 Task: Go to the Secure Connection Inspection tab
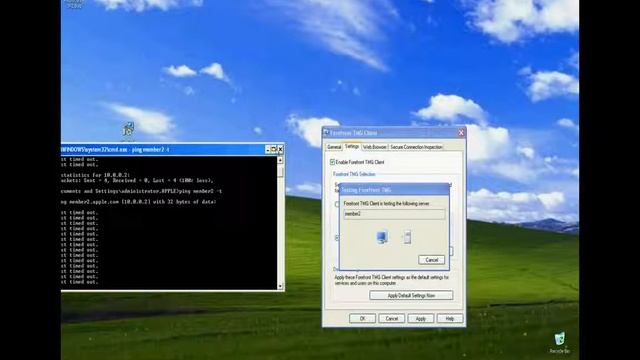tap(416, 147)
